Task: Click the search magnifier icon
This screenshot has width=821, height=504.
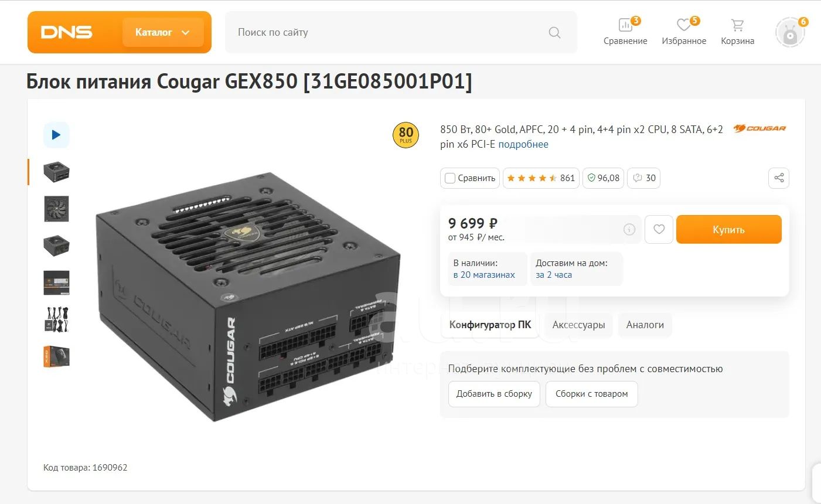Action: pos(554,32)
